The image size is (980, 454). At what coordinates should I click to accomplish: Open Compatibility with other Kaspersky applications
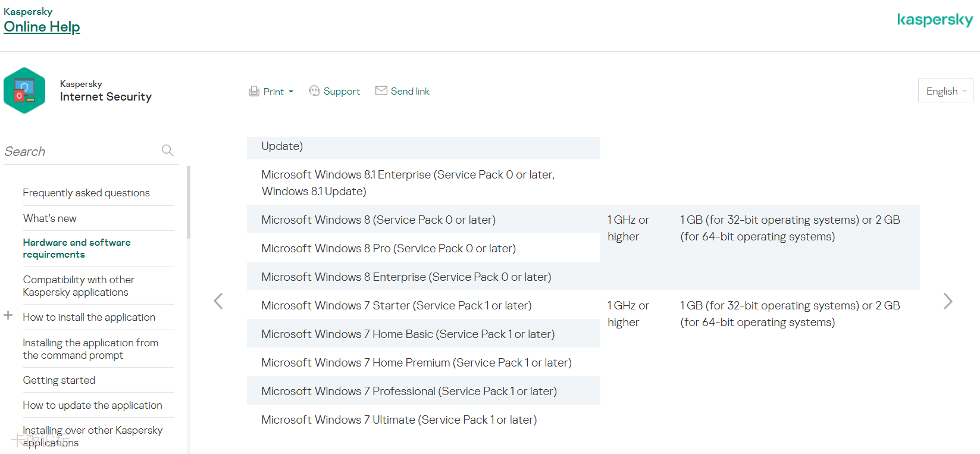coord(79,286)
